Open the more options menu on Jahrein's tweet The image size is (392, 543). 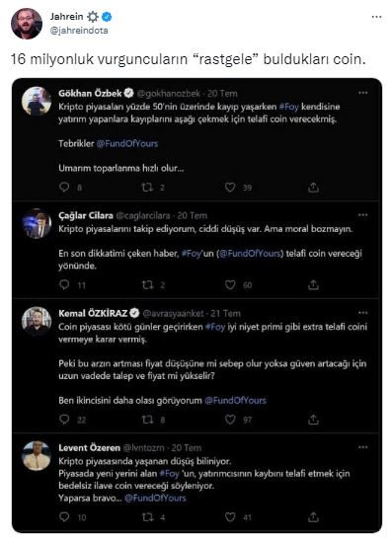(x=376, y=17)
